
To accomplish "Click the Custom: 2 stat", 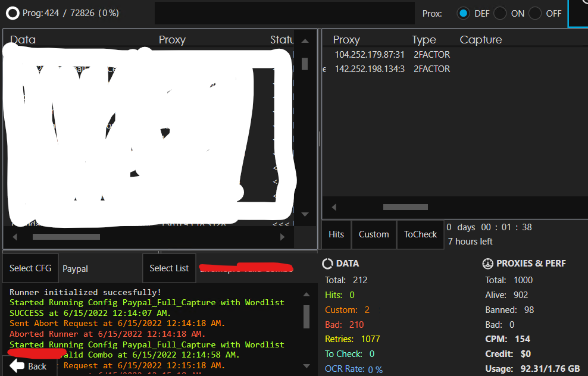I will coord(347,309).
